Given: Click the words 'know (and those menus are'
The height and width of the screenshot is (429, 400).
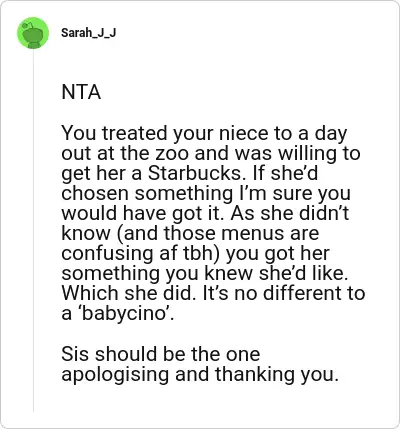Looking at the screenshot, I should tap(190, 233).
